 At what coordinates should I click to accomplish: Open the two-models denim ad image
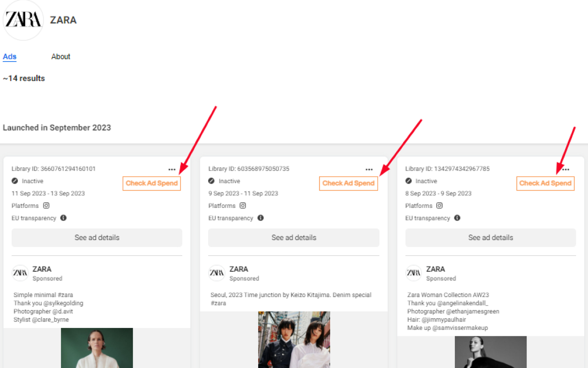(294, 339)
